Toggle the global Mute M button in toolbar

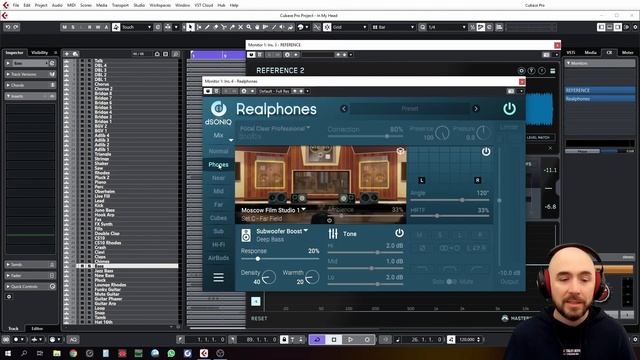point(64,27)
